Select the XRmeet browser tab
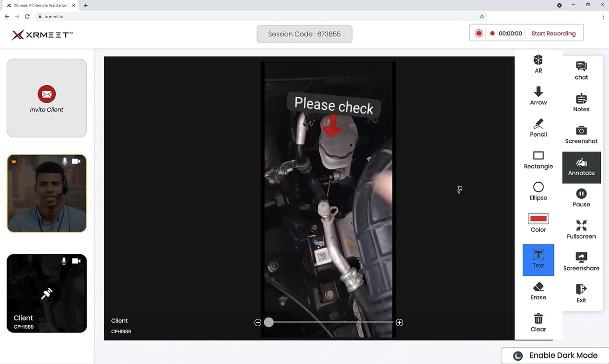 pyautogui.click(x=41, y=5)
